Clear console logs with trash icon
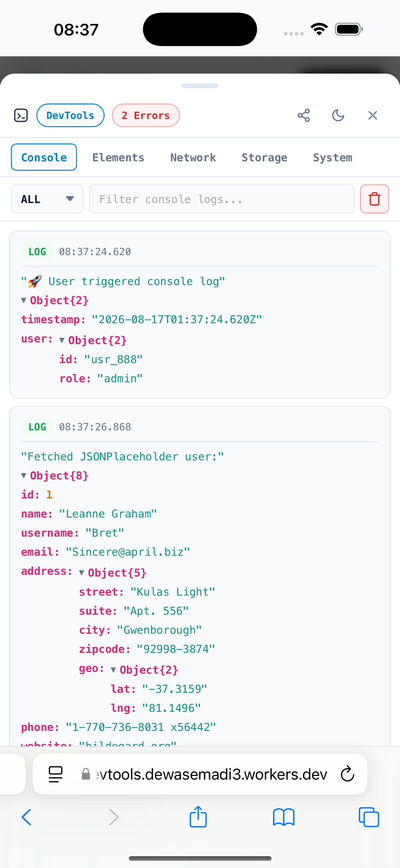The image size is (400, 868). point(374,199)
